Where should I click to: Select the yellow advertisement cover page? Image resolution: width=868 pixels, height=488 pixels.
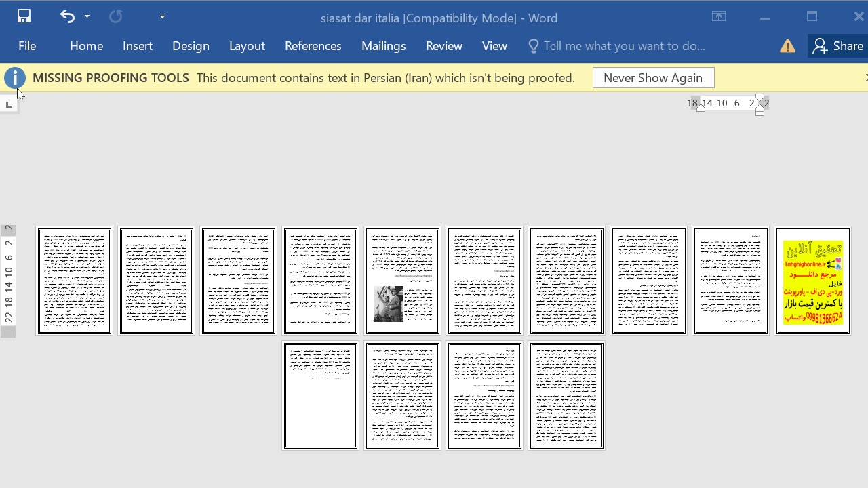coord(813,281)
